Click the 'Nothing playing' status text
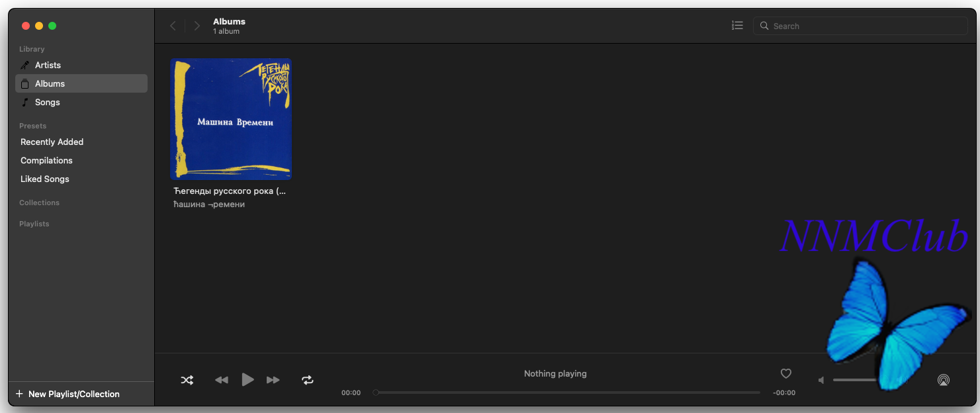This screenshot has width=980, height=413. pyautogui.click(x=555, y=373)
